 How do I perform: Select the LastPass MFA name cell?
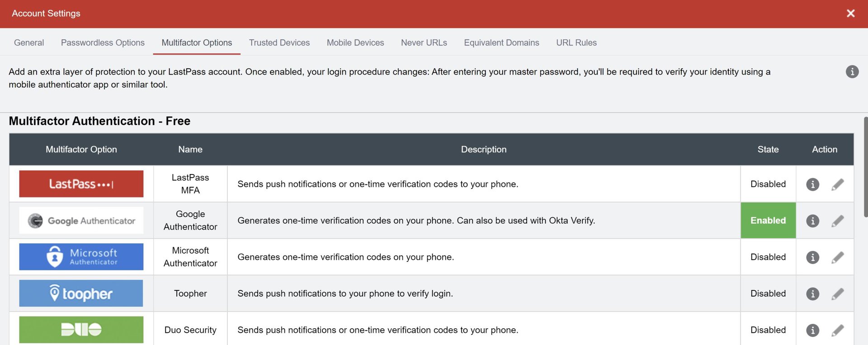point(190,184)
